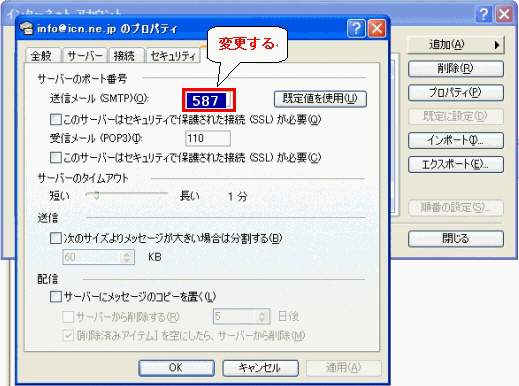Switch to the 全般 tab
Image resolution: width=519 pixels, height=386 pixels.
click(42, 56)
